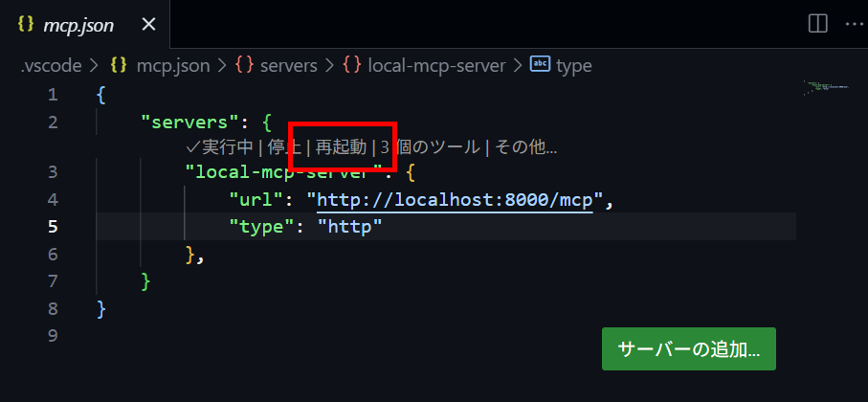Viewport: 868px width, 402px height.
Task: Click the JSON braces icon on mcp.json tab
Action: (26, 24)
